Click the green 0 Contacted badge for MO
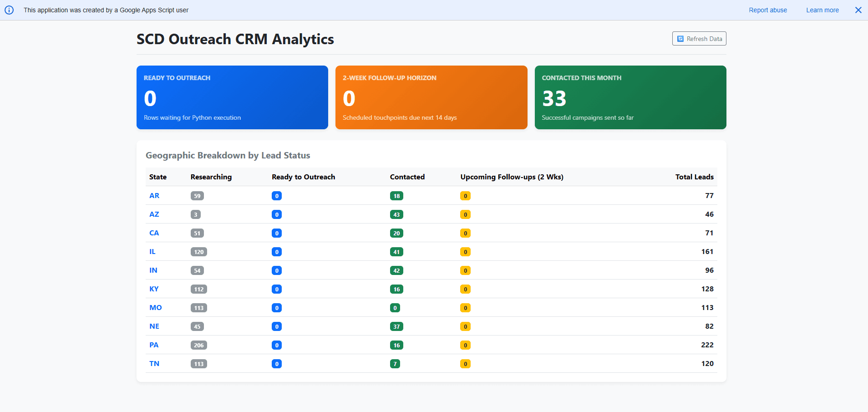Screen dimensions: 868x412 pos(395,308)
